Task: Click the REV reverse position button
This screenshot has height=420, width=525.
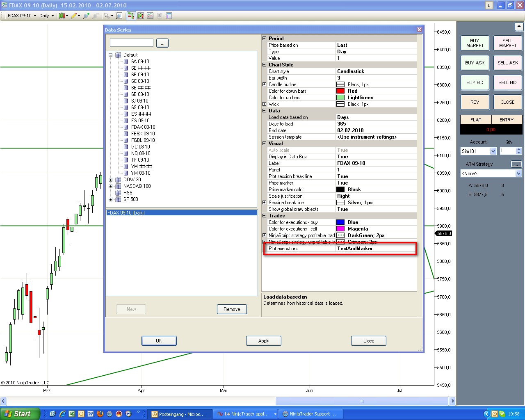Action: [475, 102]
